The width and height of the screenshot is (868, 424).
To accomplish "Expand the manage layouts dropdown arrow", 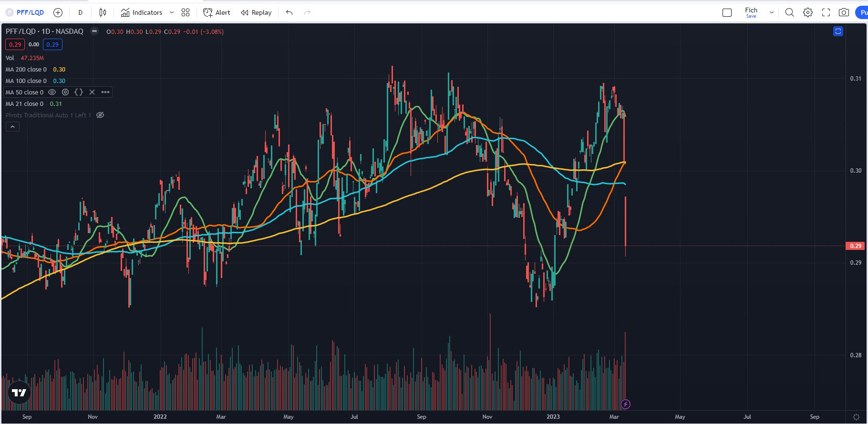I will [771, 12].
